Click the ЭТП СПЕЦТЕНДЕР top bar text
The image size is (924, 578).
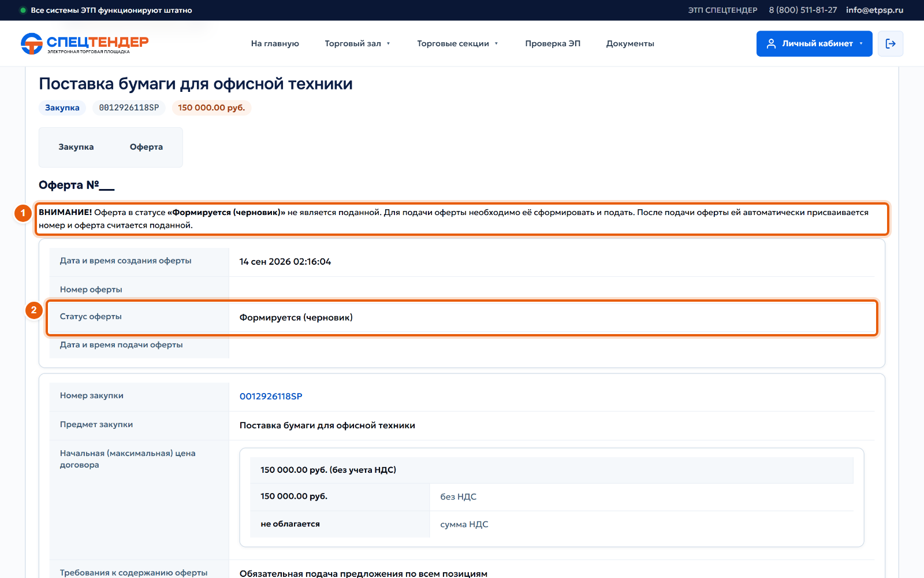722,10
